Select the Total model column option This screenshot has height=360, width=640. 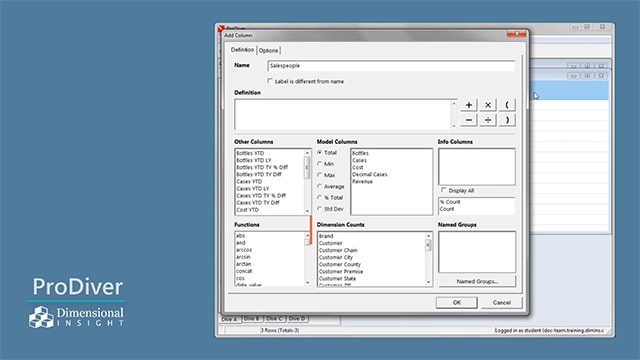point(320,152)
